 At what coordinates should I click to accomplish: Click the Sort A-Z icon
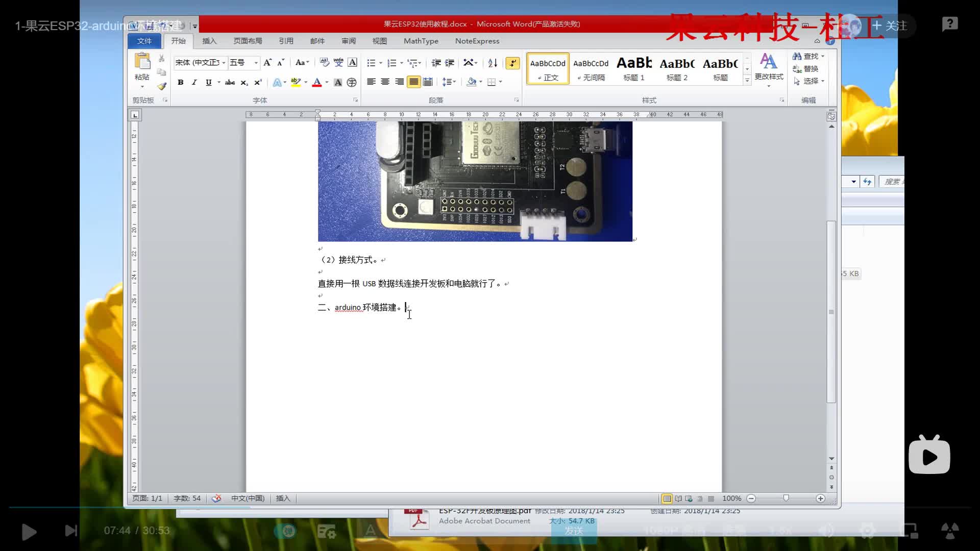pos(493,63)
